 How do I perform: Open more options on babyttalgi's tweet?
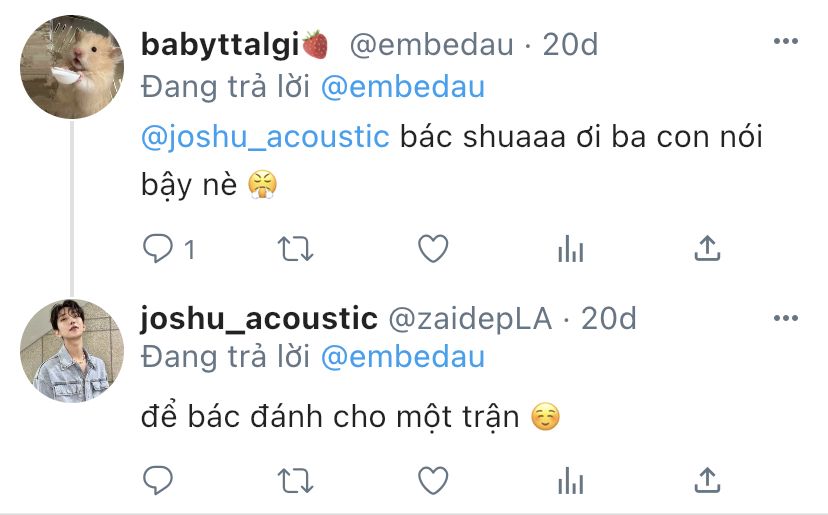pos(786,41)
